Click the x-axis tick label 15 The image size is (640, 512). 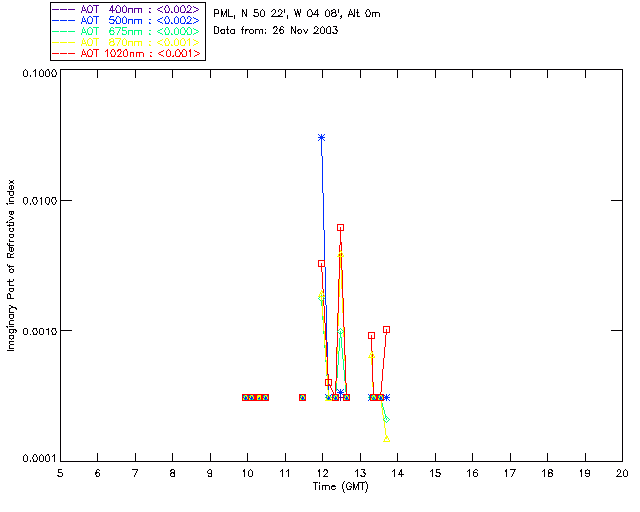click(x=435, y=473)
